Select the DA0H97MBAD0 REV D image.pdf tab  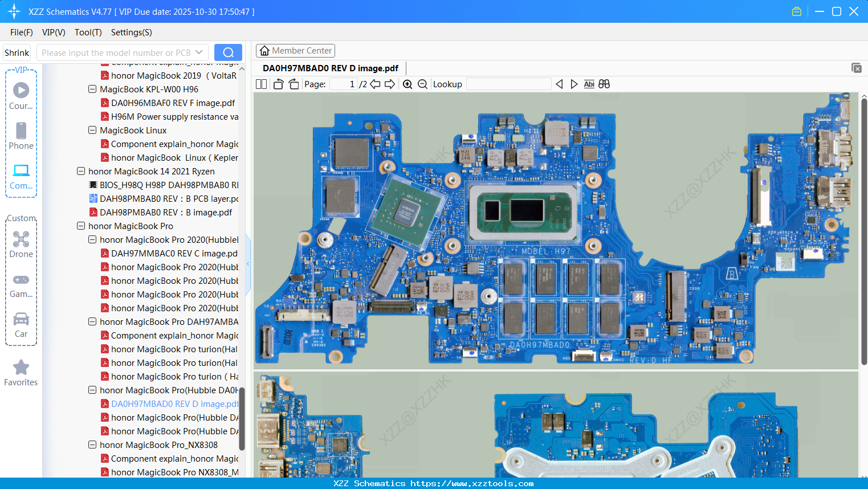[x=331, y=68]
